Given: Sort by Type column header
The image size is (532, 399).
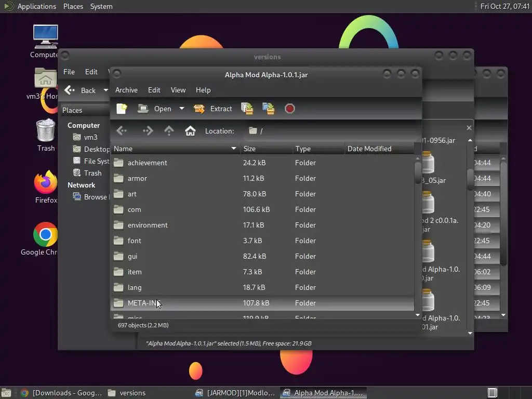Looking at the screenshot, I should pos(318,149).
